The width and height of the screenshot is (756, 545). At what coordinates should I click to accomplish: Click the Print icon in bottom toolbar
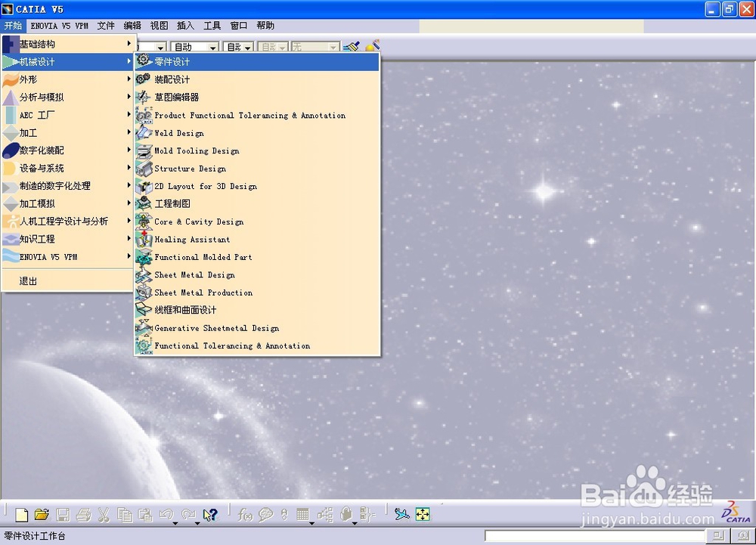84,515
